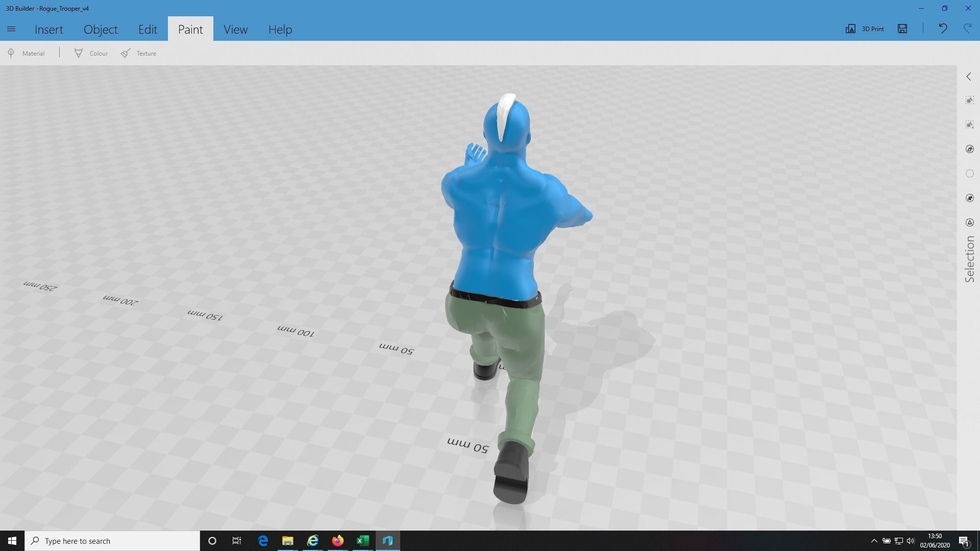Open the hamburger menu
Viewport: 980px width, 551px height.
click(x=11, y=29)
